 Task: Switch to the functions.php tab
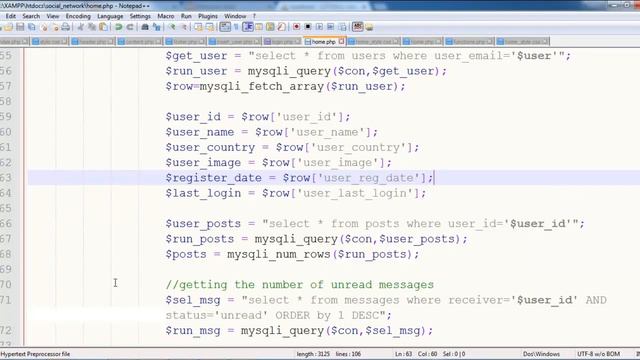[x=469, y=42]
